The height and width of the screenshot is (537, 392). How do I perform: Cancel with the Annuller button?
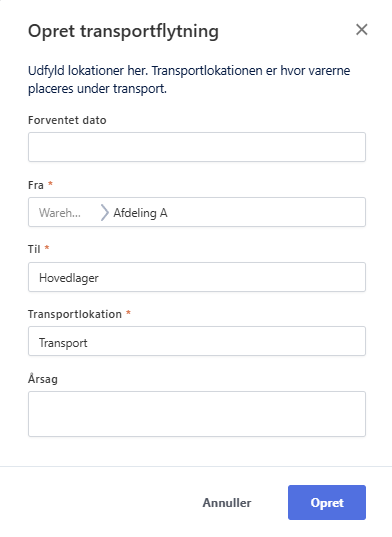pyautogui.click(x=227, y=502)
